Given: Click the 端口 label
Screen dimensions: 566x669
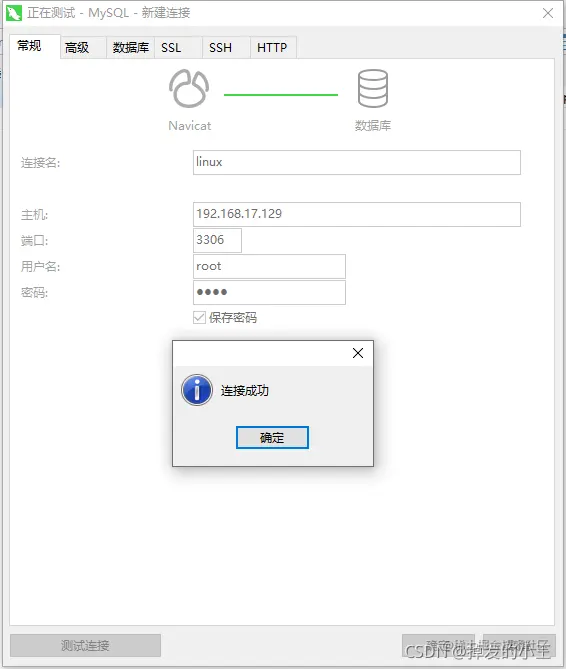Looking at the screenshot, I should pyautogui.click(x=35, y=241).
